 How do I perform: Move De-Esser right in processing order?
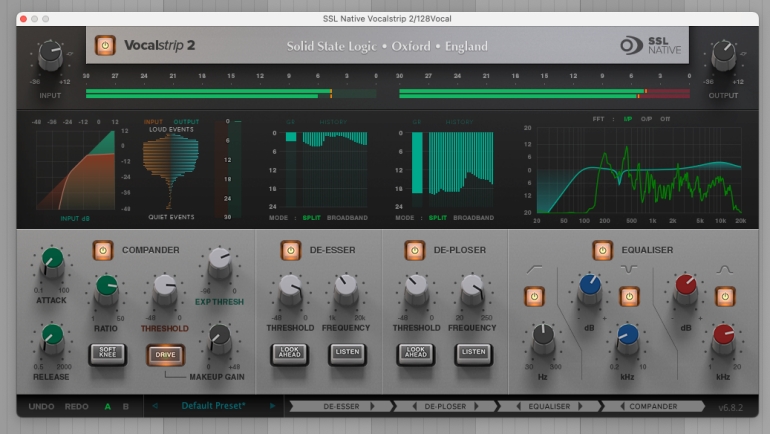pyautogui.click(x=372, y=407)
